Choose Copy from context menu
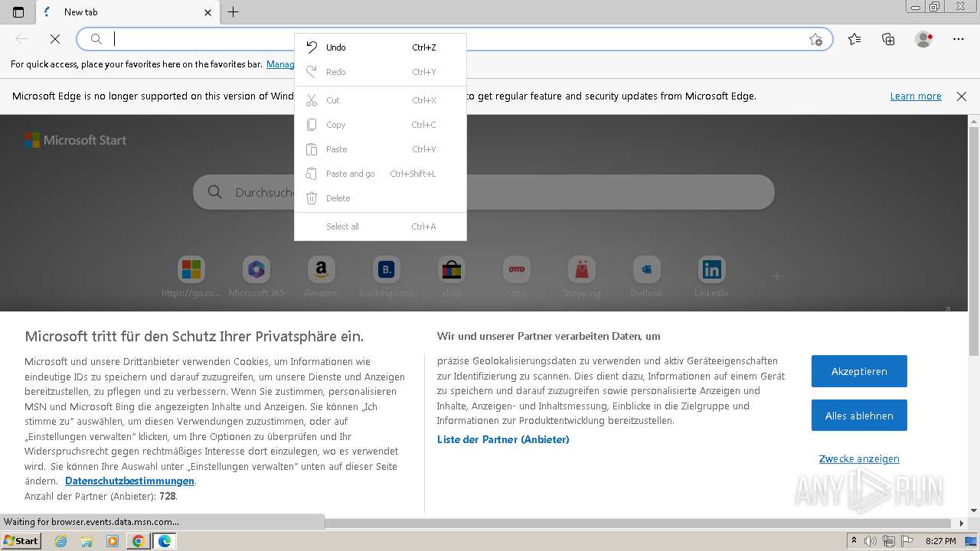980x551 pixels. tap(381, 125)
